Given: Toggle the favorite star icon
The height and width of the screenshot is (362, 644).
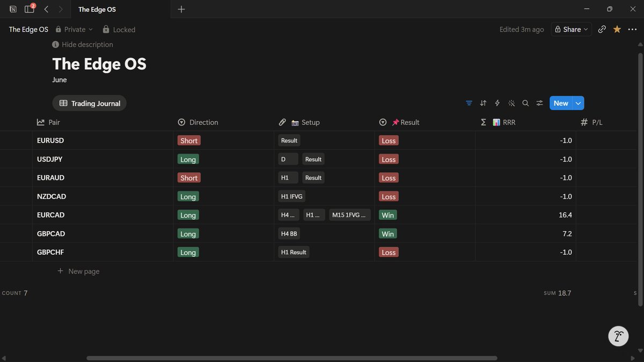Looking at the screenshot, I should [x=617, y=29].
